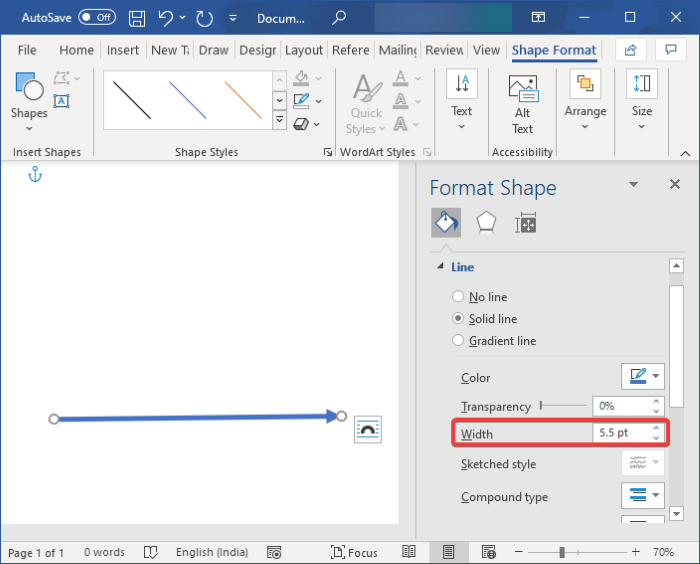This screenshot has width=700, height=564.
Task: Switch to Web Layout view icon
Action: coord(488,552)
